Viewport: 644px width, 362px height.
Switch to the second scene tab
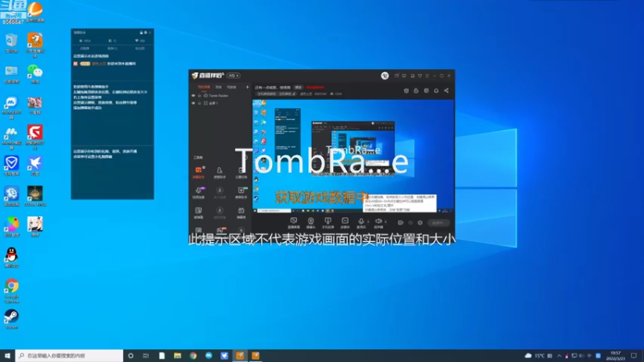(219, 87)
